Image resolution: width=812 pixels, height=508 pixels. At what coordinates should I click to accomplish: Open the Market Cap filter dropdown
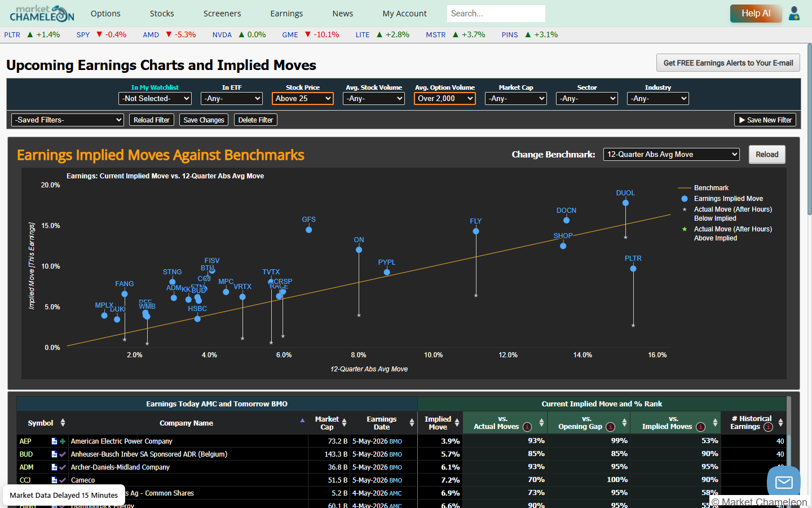point(516,98)
